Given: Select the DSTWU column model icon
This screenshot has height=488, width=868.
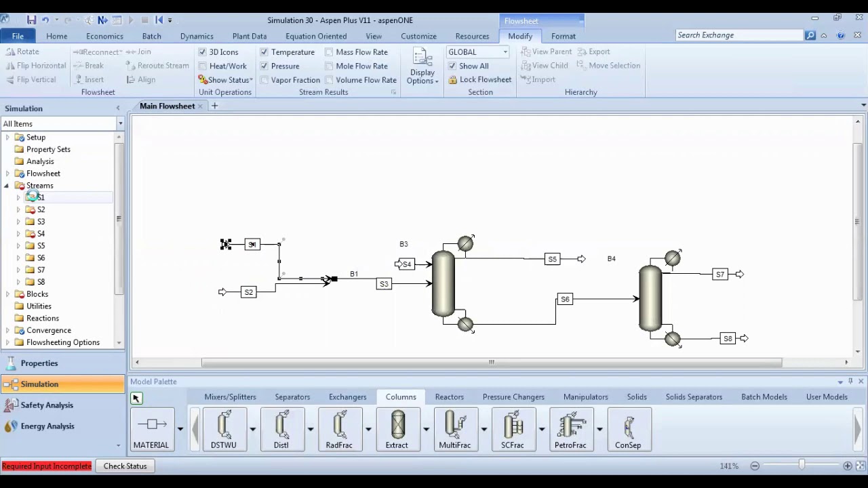Looking at the screenshot, I should click(x=224, y=429).
